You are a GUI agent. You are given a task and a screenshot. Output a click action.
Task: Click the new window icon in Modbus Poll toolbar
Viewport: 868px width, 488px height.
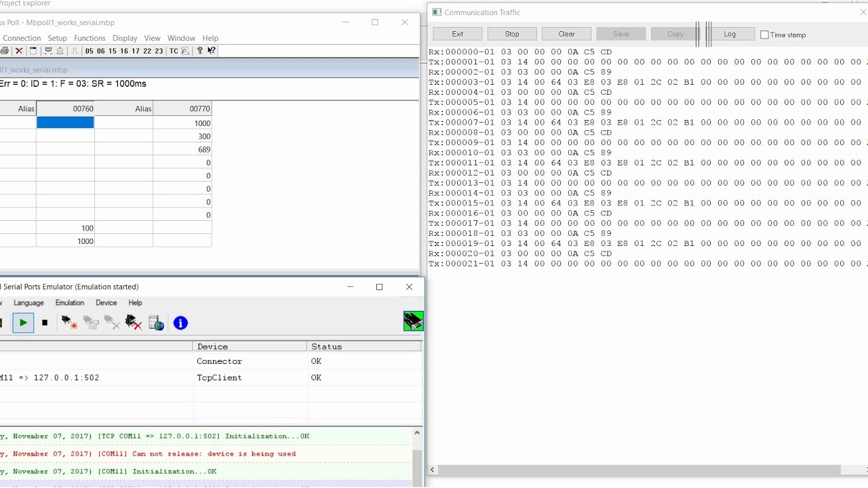[33, 51]
